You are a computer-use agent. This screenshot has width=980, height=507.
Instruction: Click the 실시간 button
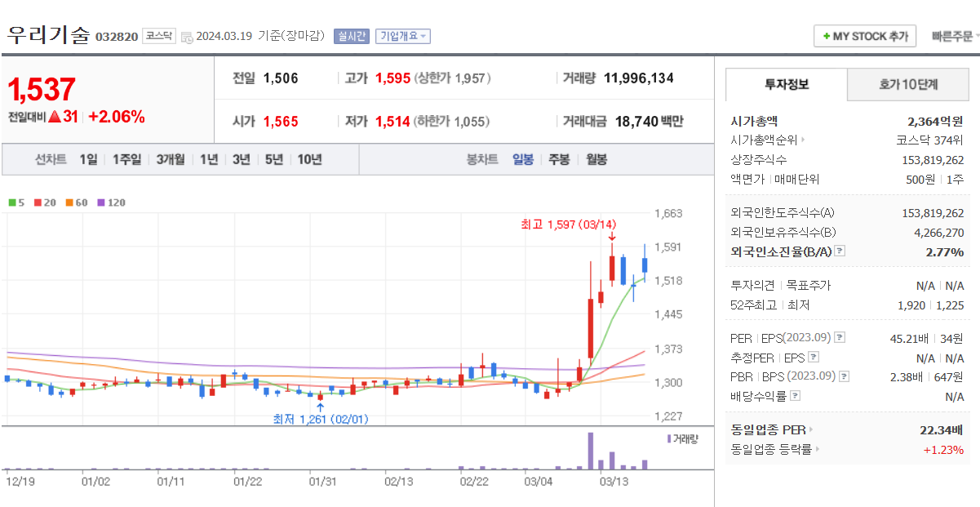pyautogui.click(x=352, y=36)
